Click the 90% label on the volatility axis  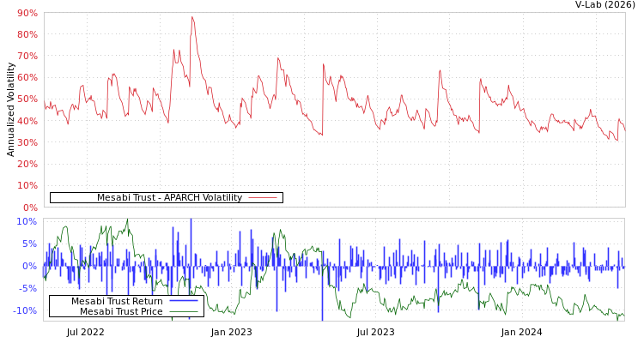(x=27, y=14)
